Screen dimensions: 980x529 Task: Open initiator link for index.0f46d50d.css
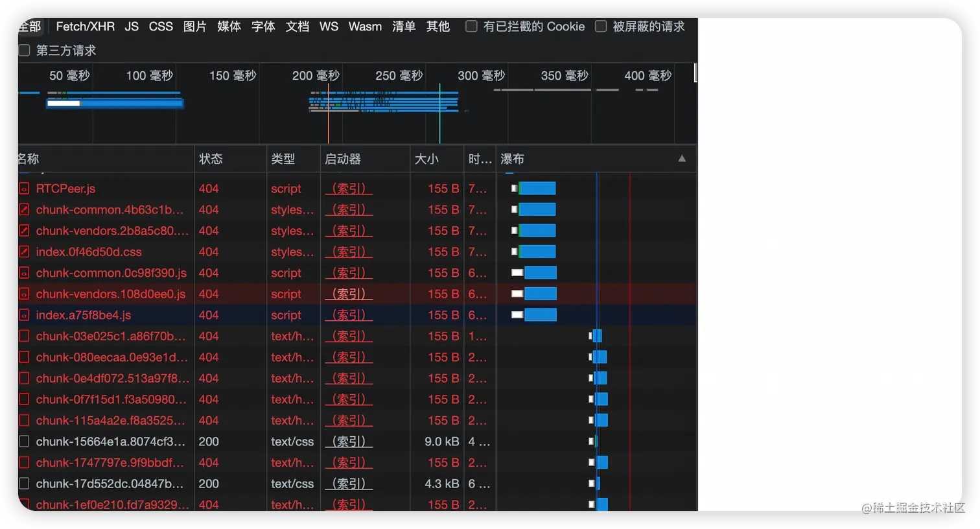pos(349,252)
